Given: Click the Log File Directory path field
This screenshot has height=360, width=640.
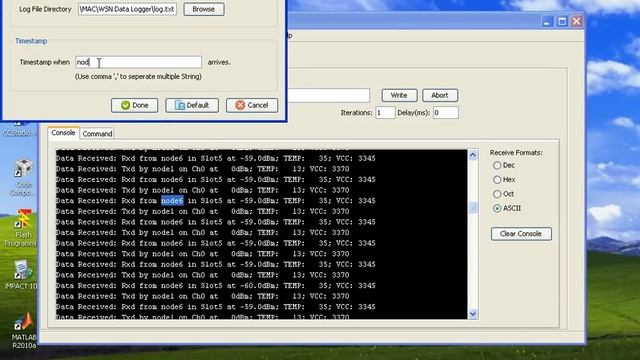Looking at the screenshot, I should click(x=127, y=9).
